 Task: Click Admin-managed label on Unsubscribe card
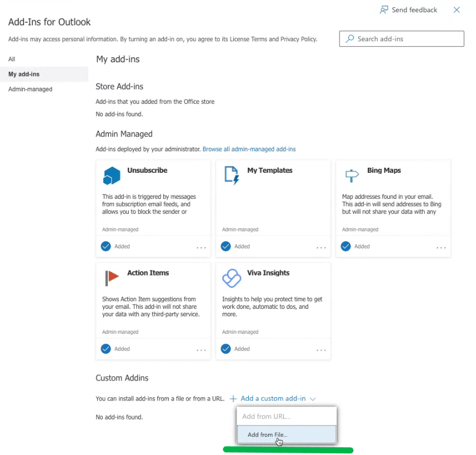[x=120, y=229]
